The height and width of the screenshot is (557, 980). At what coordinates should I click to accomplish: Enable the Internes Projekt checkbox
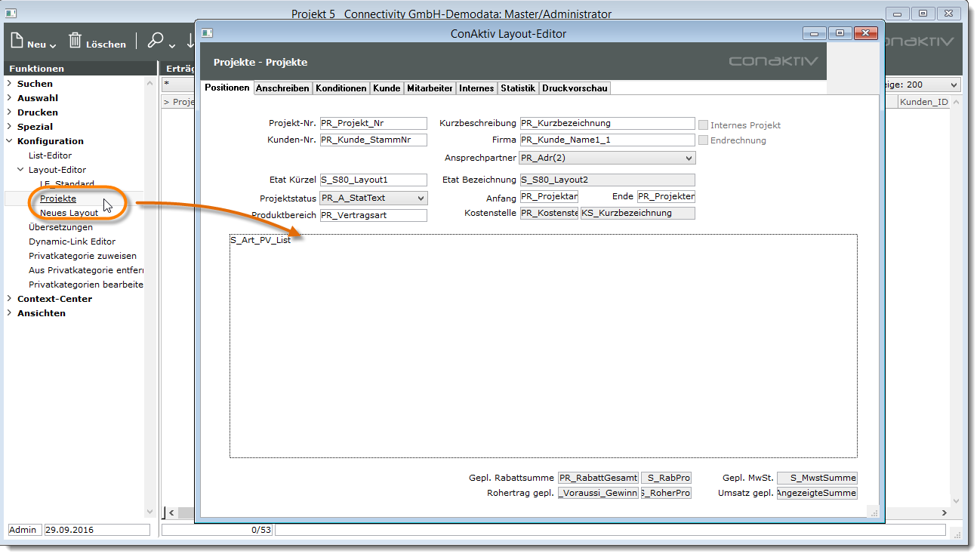[704, 125]
